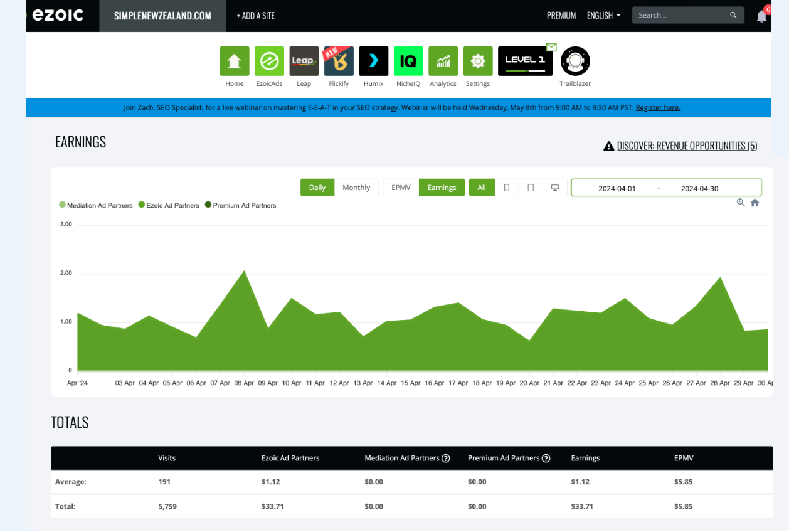Viewport: 789px width, 532px height.
Task: Click the average visits value 191
Action: pos(164,482)
